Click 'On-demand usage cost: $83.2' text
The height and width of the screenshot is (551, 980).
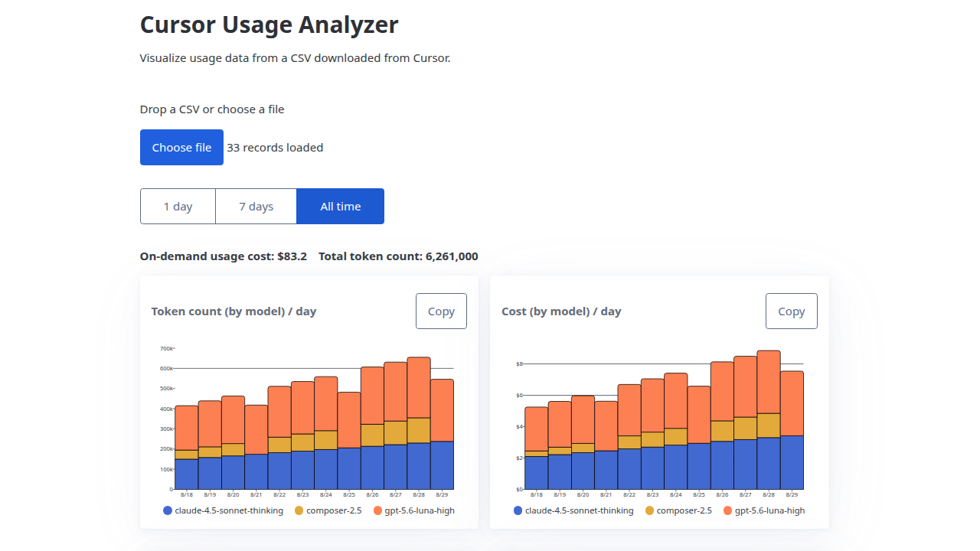224,256
